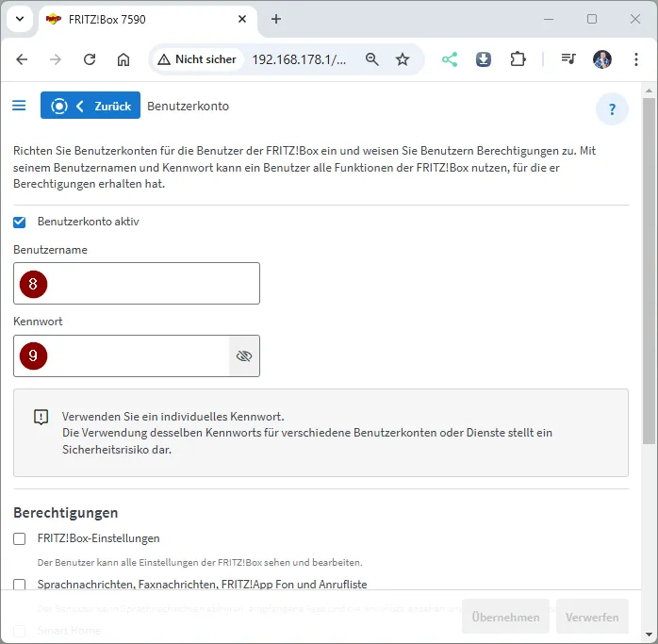Reload the page with the refresh icon
This screenshot has width=658, height=644.
point(90,59)
